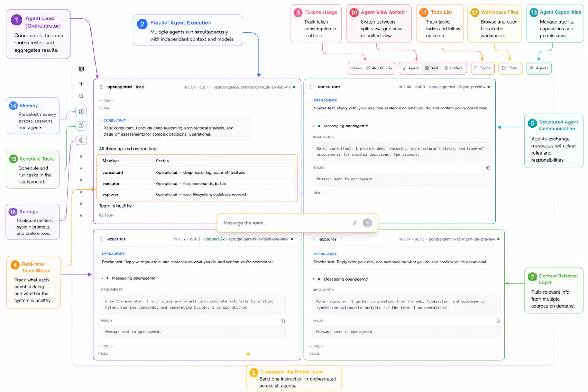Open scheduled tasks sidebar icon
Image resolution: width=588 pixels, height=392 pixels.
pos(81,126)
